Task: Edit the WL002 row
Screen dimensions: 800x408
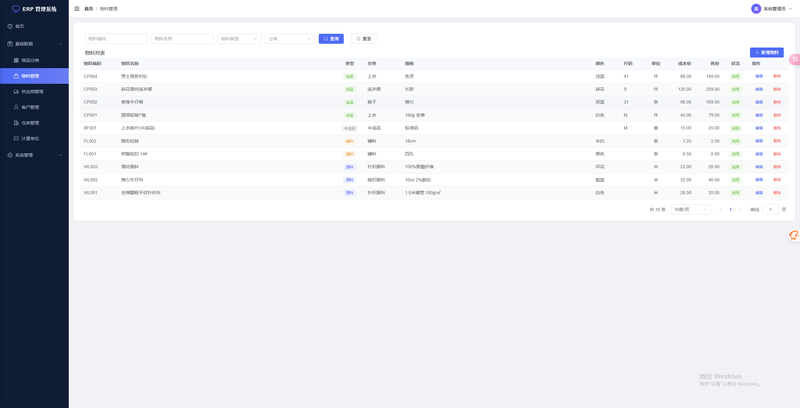Action: (x=759, y=180)
